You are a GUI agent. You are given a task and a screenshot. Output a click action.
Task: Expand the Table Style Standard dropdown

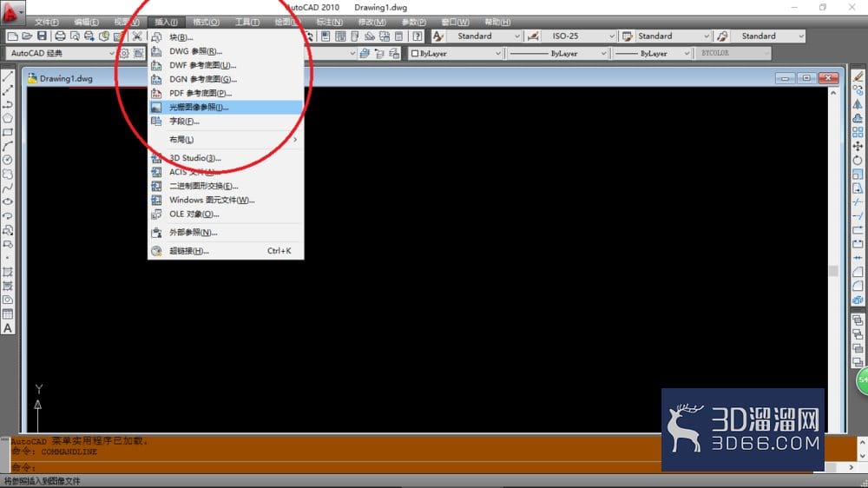coord(707,36)
